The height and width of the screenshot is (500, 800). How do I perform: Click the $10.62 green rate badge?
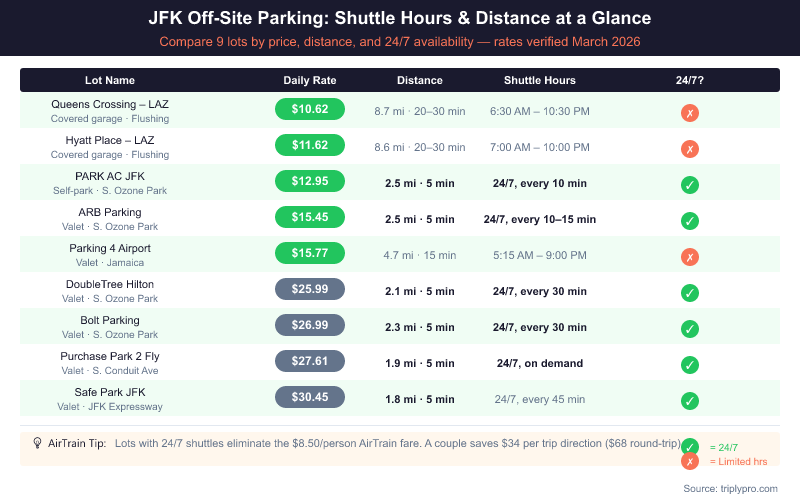[x=310, y=110]
